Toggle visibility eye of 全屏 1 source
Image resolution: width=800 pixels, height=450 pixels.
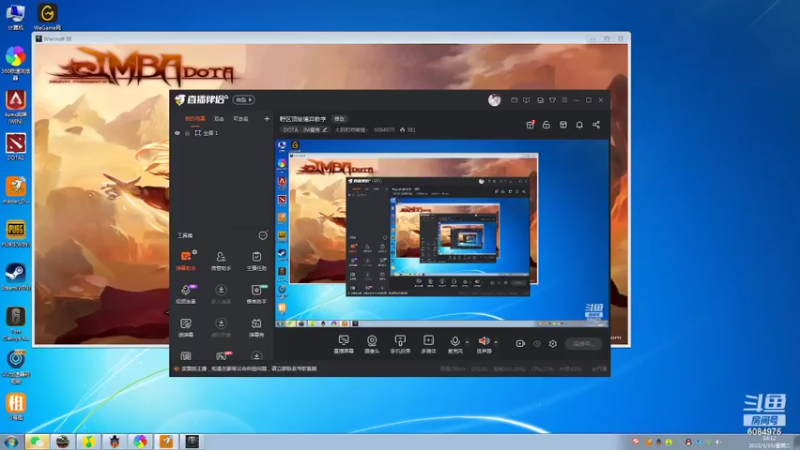(178, 133)
